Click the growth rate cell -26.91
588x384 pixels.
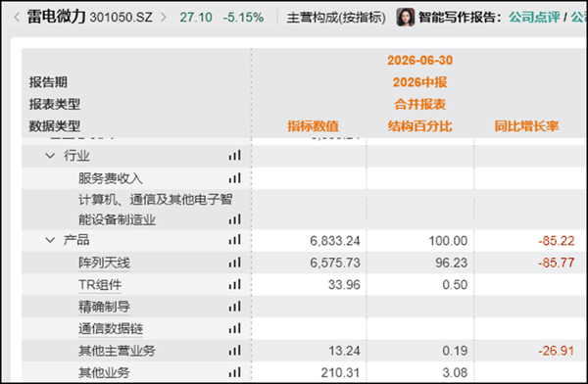tap(556, 351)
